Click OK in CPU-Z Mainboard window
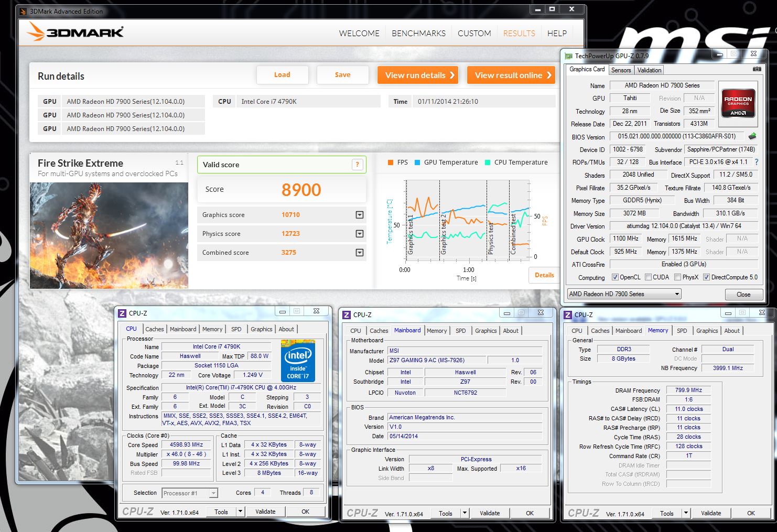Screen dimensions: 777x532 tap(530, 514)
